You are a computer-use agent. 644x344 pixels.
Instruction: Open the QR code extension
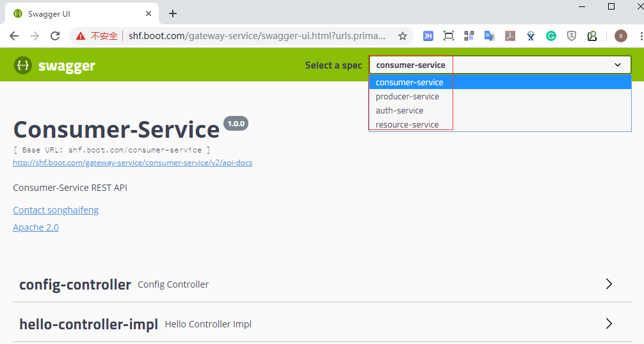coord(469,36)
